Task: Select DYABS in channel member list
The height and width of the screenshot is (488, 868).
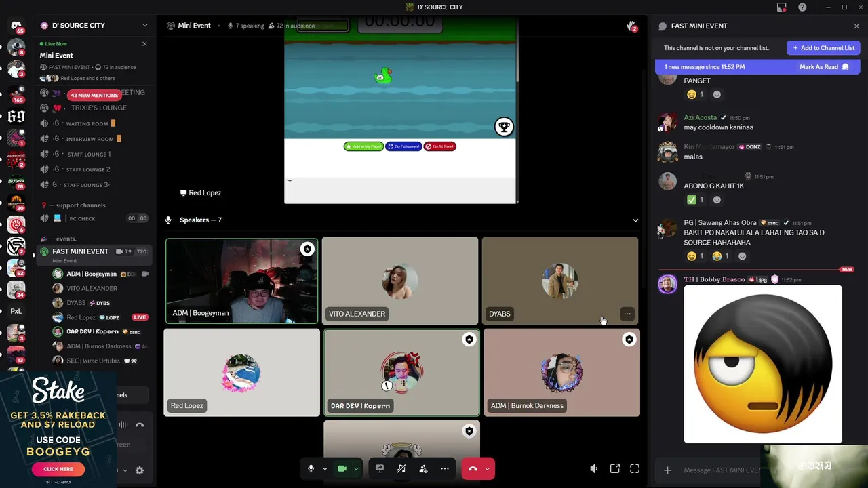Action: click(100, 303)
